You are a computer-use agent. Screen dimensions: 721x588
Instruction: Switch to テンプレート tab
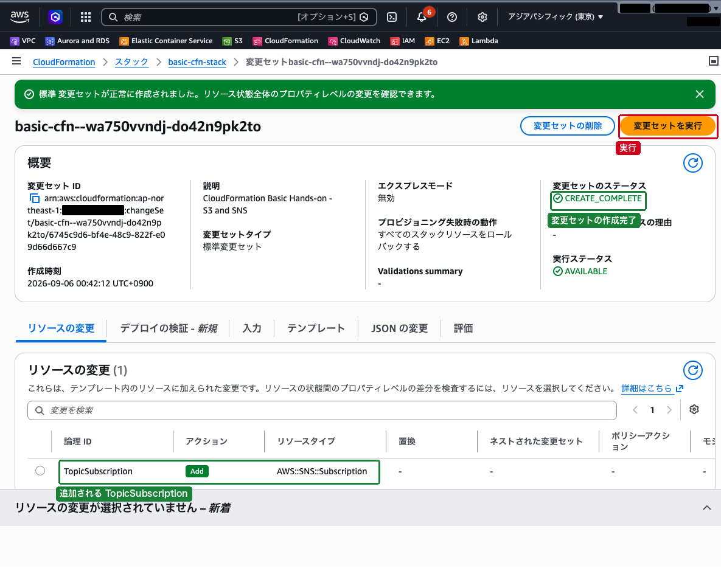[316, 328]
